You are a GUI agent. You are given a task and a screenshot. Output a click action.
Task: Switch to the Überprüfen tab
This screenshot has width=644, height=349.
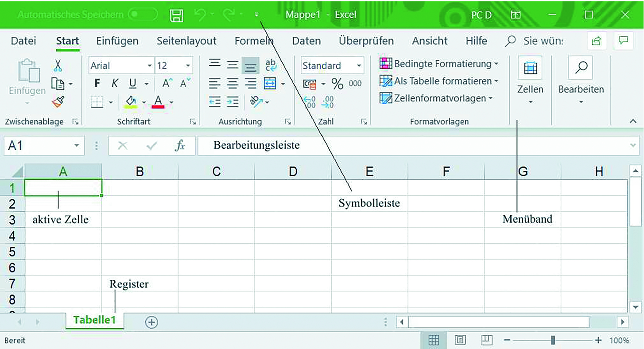(x=366, y=41)
